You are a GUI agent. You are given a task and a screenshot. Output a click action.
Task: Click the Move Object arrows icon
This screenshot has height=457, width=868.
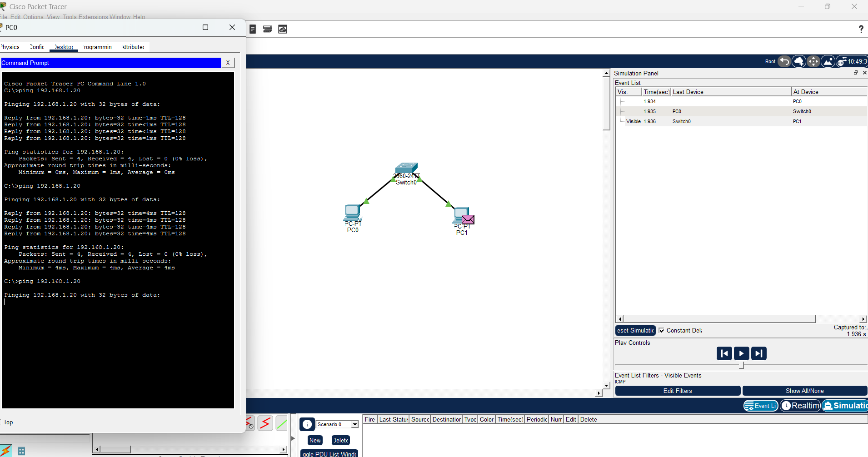click(813, 61)
